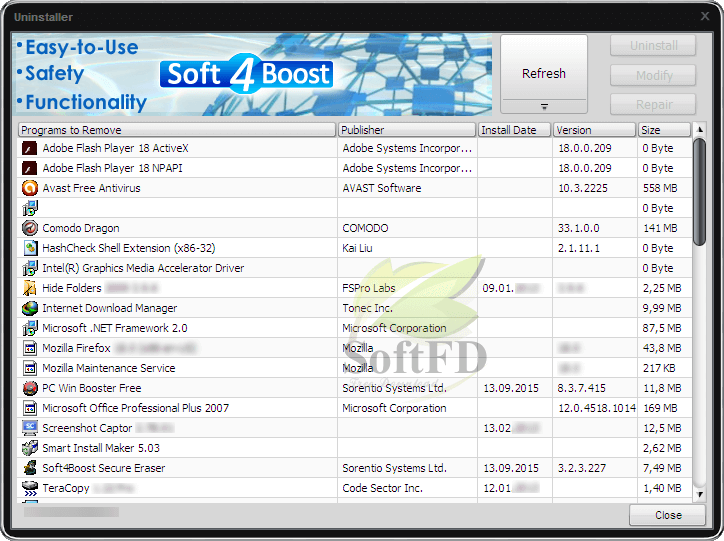724x541 pixels.
Task: Click the Soft4Boost Secure Eraser icon
Action: tap(30, 468)
